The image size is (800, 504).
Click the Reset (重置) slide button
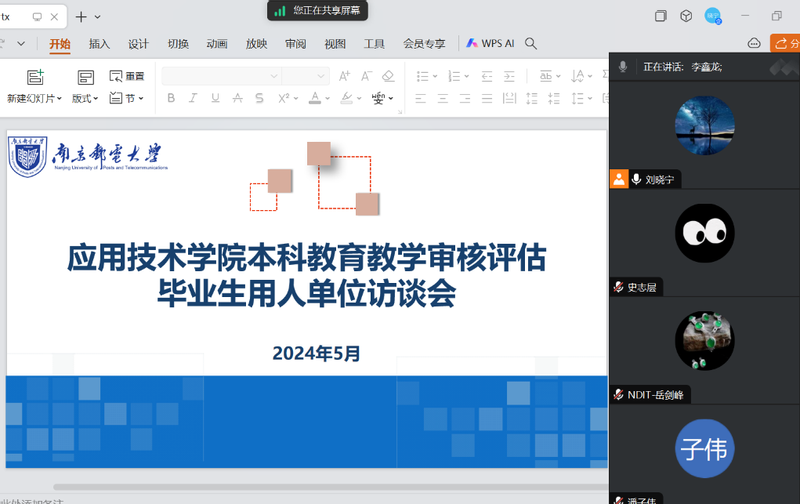coord(127,77)
